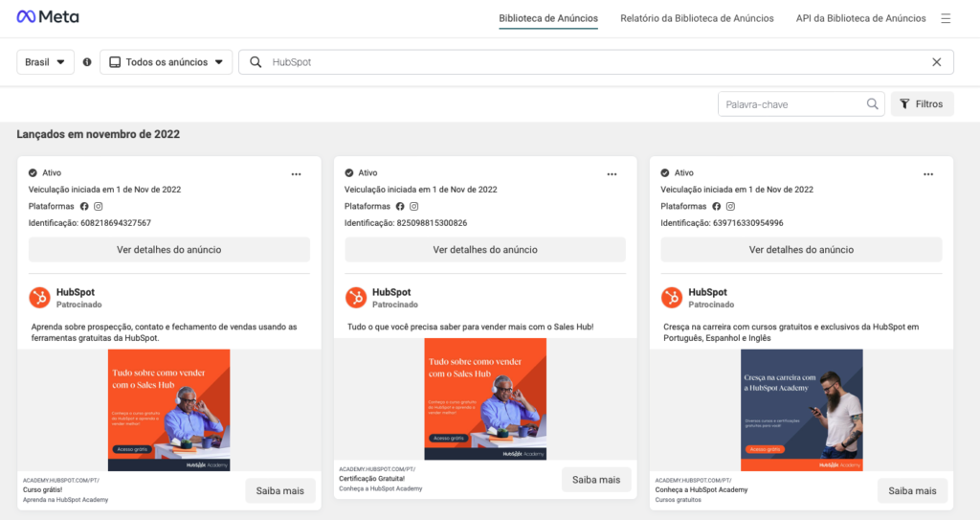Open Sales Hub image in ad 608218694327567
Screen dimensions: 980x520
168,410
